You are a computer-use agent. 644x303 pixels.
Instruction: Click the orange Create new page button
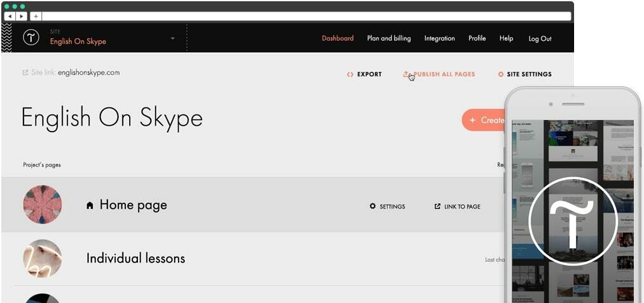483,120
